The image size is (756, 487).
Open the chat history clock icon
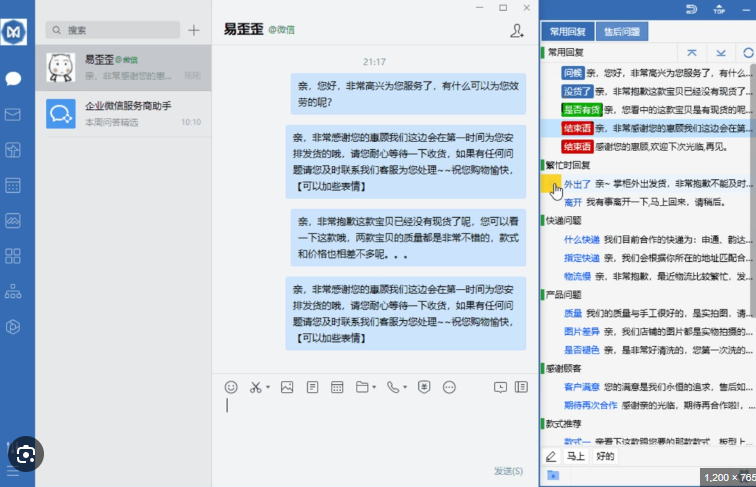500,387
